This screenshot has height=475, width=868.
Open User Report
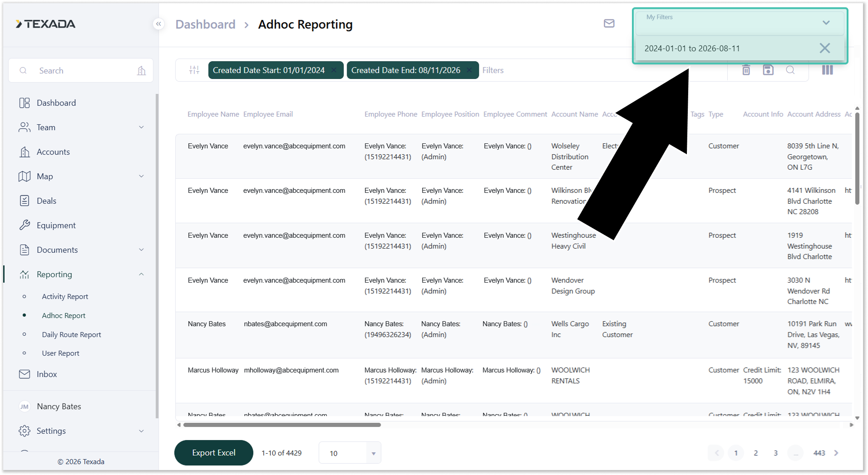(x=60, y=353)
